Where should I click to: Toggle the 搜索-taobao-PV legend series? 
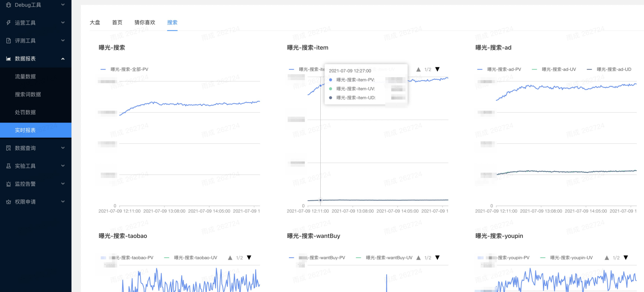click(127, 258)
